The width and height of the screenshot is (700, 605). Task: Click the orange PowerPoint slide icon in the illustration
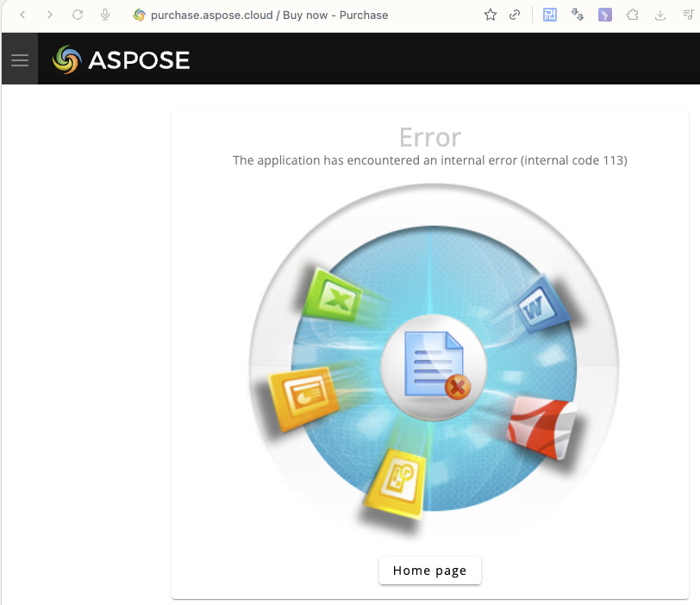[303, 397]
